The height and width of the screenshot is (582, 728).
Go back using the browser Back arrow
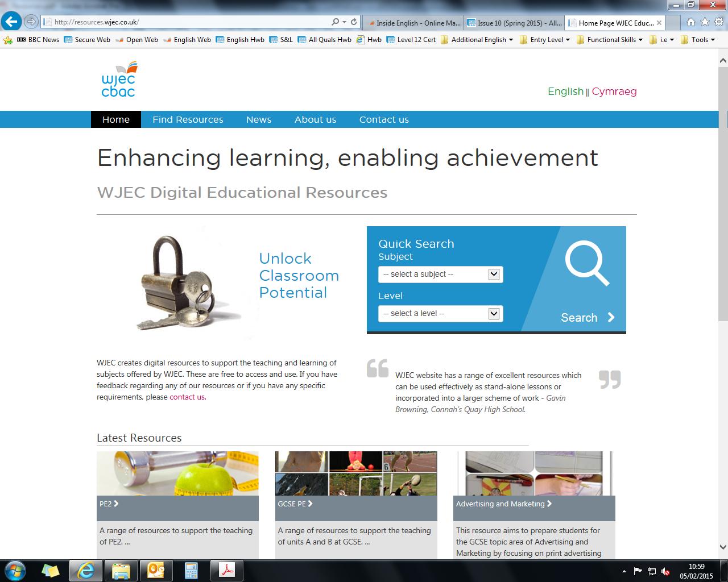(11, 22)
